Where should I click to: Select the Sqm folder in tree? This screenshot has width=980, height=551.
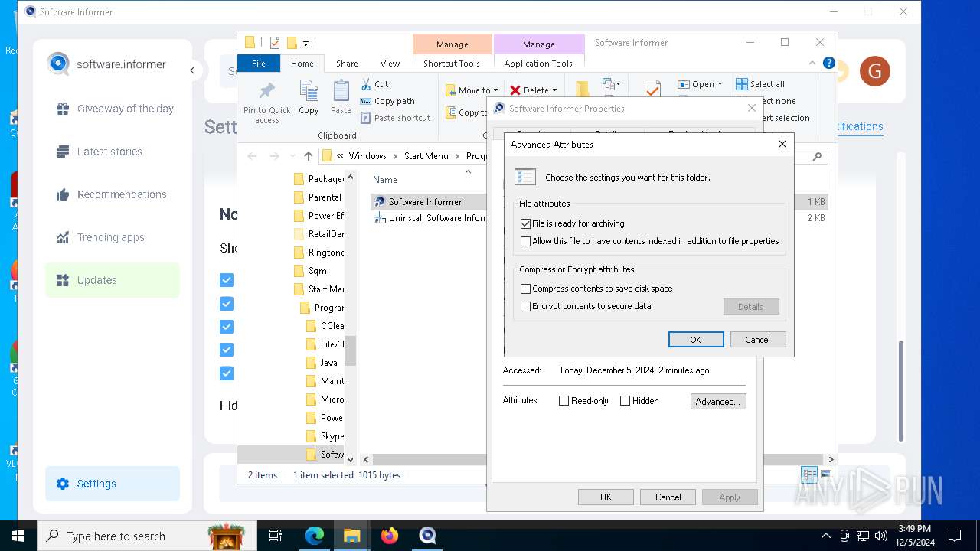[311, 271]
